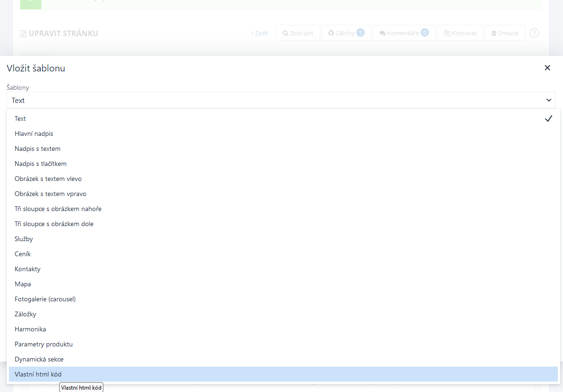Pick the Záložky template
The width and height of the screenshot is (563, 392).
25,314
